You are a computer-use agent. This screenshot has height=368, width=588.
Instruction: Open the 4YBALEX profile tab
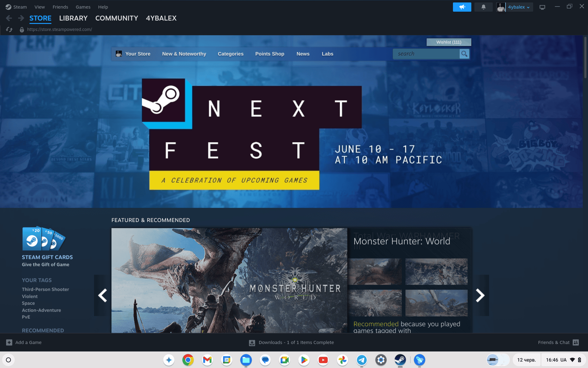[161, 18]
